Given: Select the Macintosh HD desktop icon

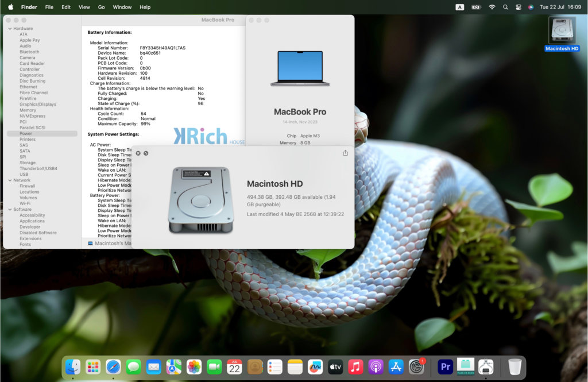Looking at the screenshot, I should (562, 34).
